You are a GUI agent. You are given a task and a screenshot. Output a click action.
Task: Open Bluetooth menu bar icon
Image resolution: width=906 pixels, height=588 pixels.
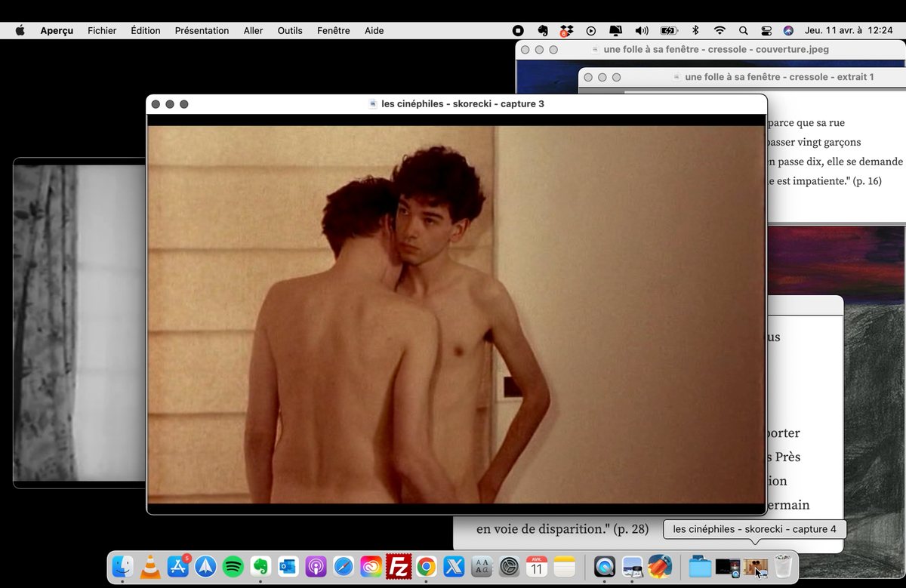(695, 31)
